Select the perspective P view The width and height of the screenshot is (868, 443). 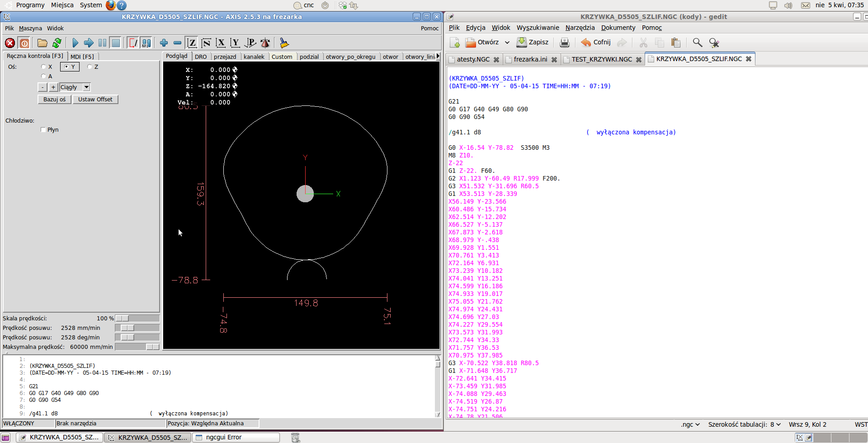pos(250,43)
